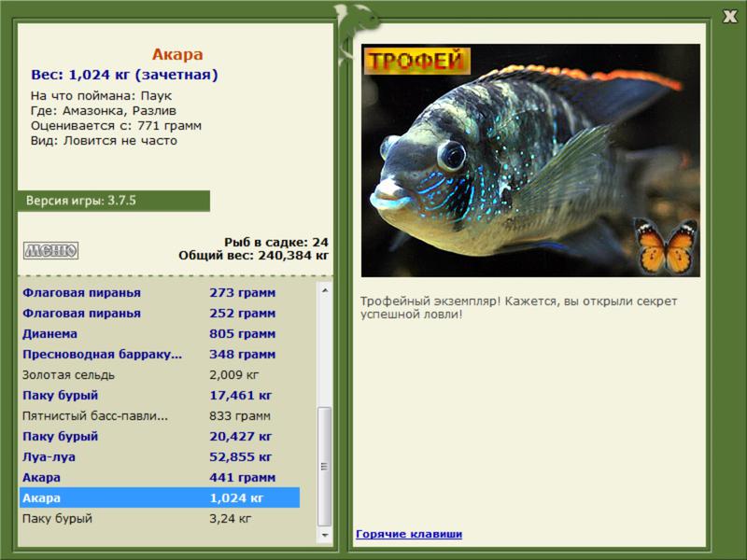Click the Рыб в садке: 24 text
This screenshot has height=560, width=747.
click(x=276, y=243)
